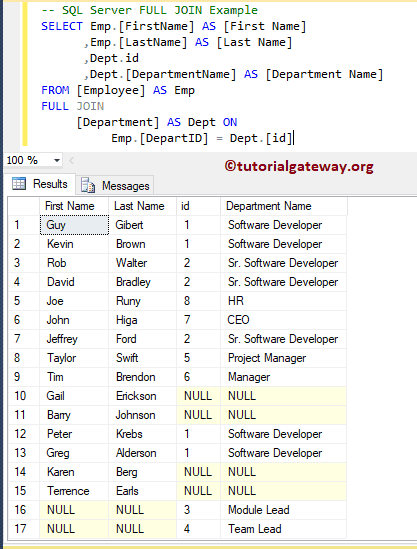Image resolution: width=417 pixels, height=549 pixels.
Task: Select the Karen cell
Action: (x=74, y=472)
